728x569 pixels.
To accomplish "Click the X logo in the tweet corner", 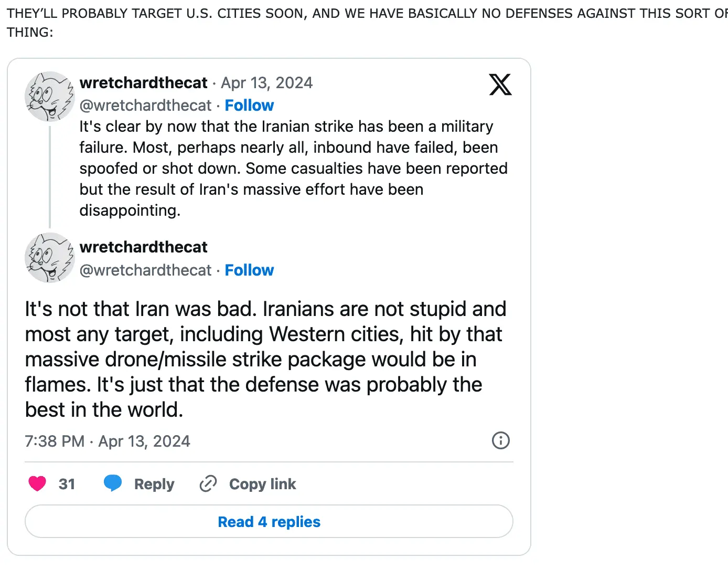I will [500, 85].
